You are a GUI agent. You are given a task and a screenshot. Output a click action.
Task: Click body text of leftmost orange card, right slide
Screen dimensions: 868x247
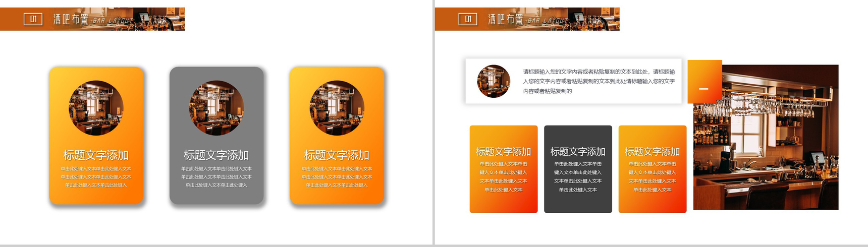504,177
